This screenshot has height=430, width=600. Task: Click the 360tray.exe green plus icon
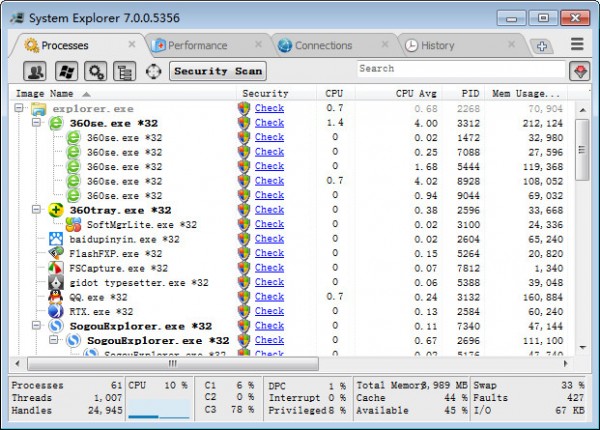(56, 210)
